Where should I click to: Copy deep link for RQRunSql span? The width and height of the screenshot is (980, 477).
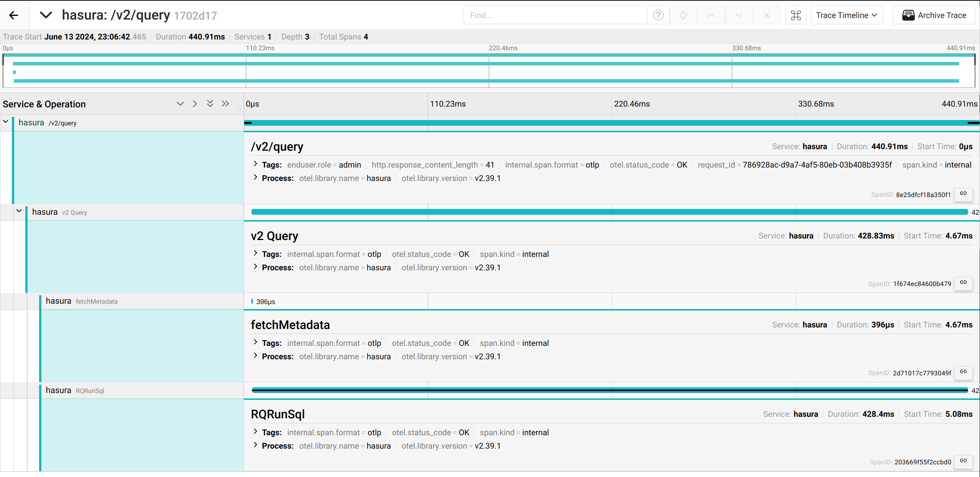point(963,461)
